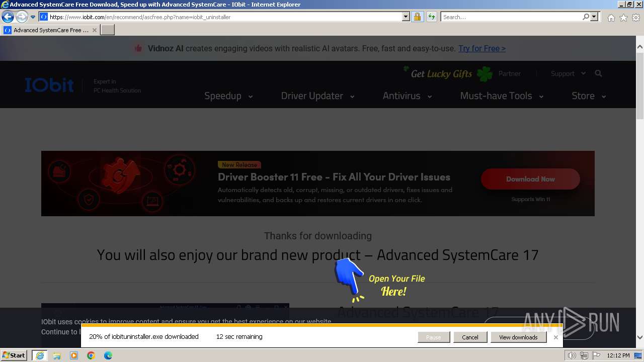Open a new blank tab
644x362 pixels.
(x=108, y=30)
